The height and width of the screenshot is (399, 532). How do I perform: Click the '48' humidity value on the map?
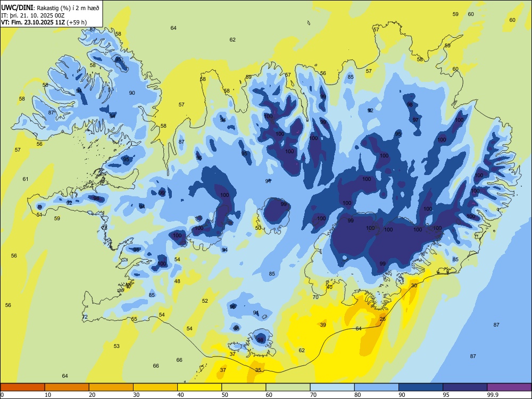[177, 281]
